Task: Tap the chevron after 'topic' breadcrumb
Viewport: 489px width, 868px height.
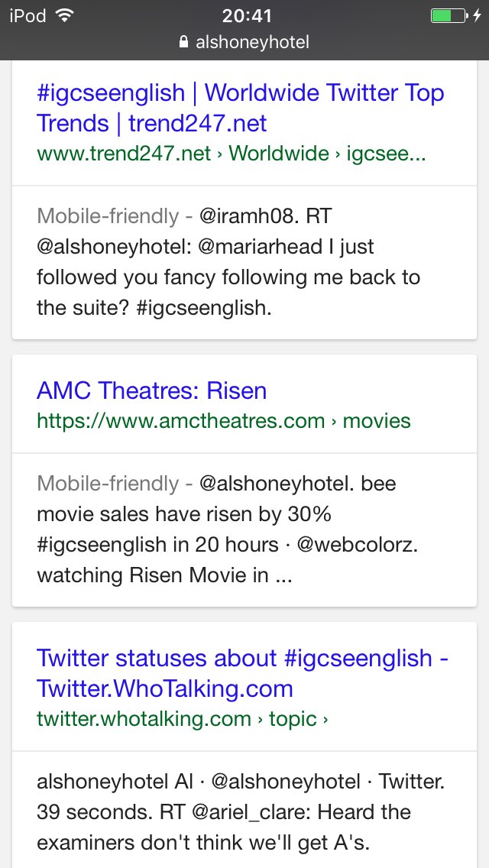Action: (x=325, y=720)
